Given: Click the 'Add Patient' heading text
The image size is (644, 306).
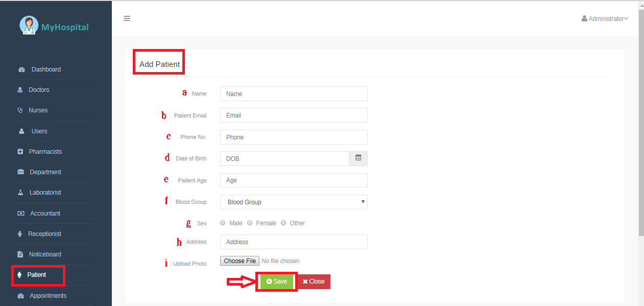Looking at the screenshot, I should (x=160, y=64).
